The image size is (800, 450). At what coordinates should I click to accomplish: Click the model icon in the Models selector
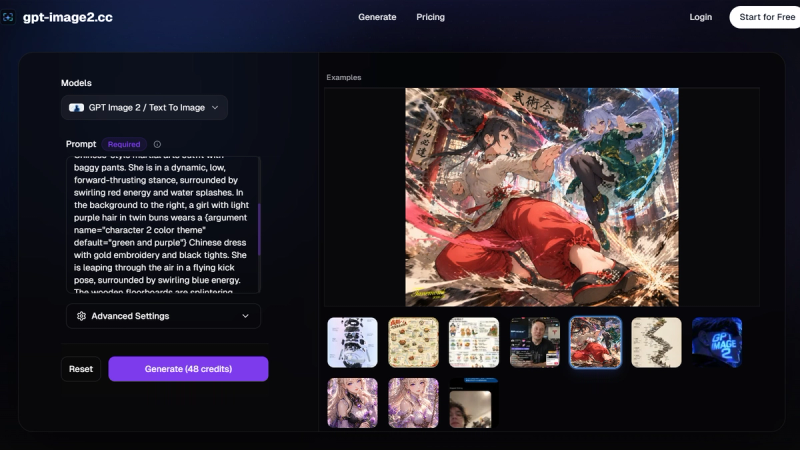point(77,108)
